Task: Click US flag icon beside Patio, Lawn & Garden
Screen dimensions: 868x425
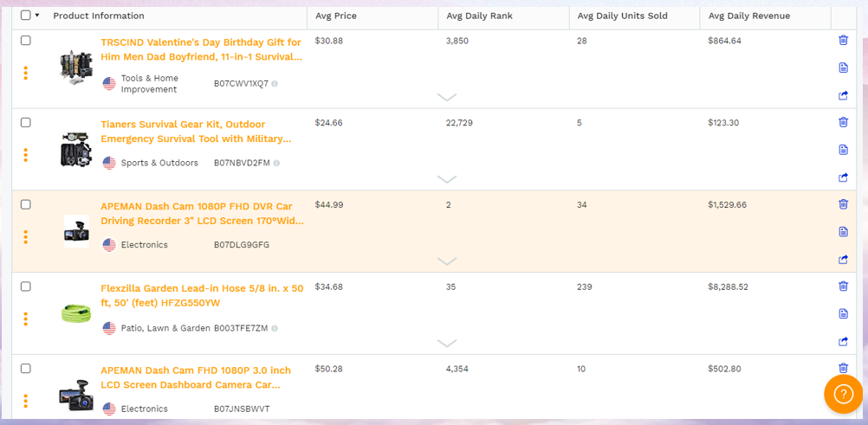Action: click(x=109, y=328)
